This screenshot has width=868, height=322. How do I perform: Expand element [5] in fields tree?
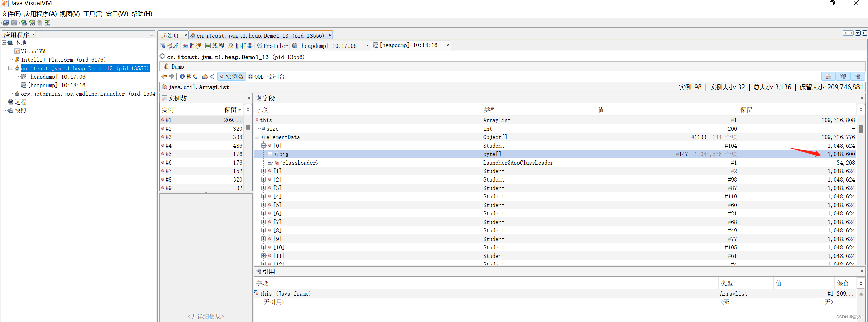264,205
